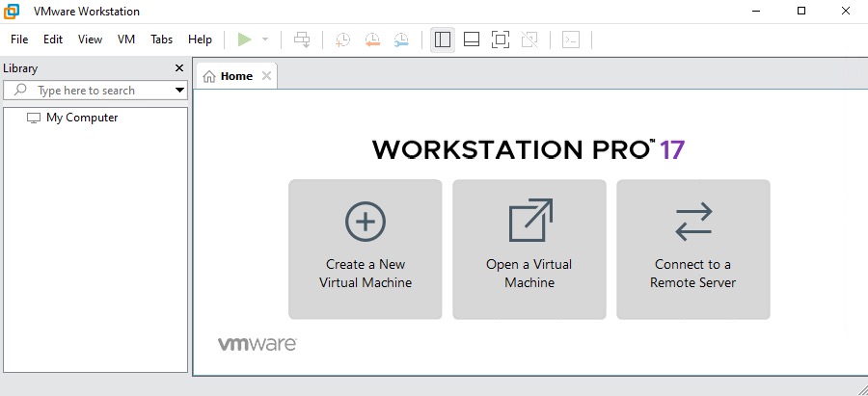868x396 pixels.
Task: Click the search magnifier icon
Action: [20, 90]
